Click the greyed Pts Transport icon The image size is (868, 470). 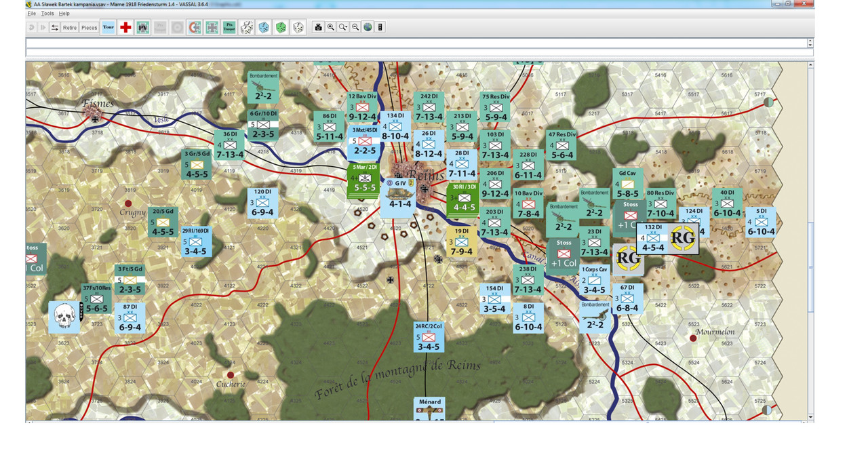[x=160, y=27]
